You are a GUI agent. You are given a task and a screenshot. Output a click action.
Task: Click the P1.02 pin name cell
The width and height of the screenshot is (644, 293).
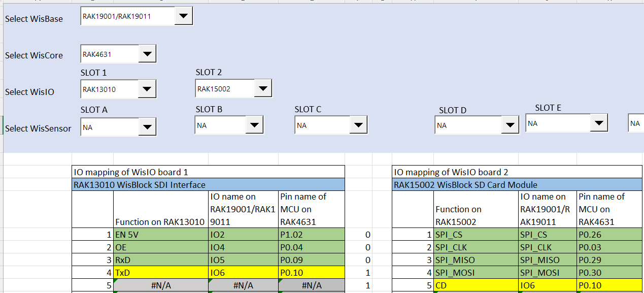click(x=311, y=235)
